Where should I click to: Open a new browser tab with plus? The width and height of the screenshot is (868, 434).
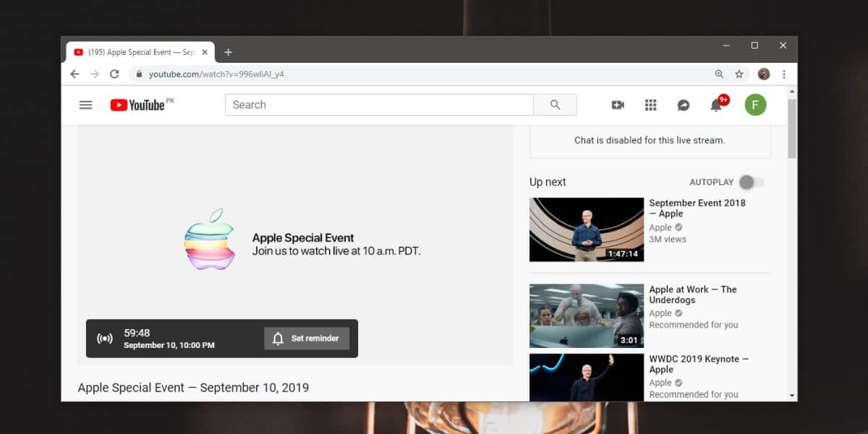pyautogui.click(x=228, y=52)
